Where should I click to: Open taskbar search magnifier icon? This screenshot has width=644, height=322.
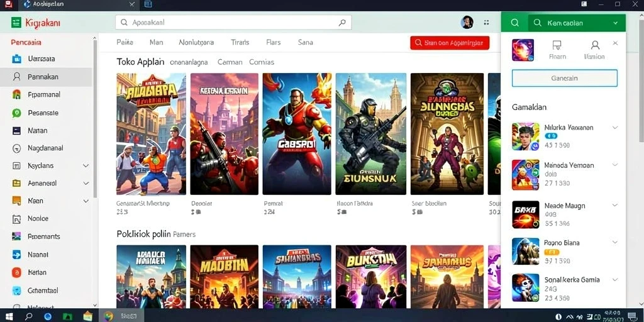pyautogui.click(x=29, y=316)
